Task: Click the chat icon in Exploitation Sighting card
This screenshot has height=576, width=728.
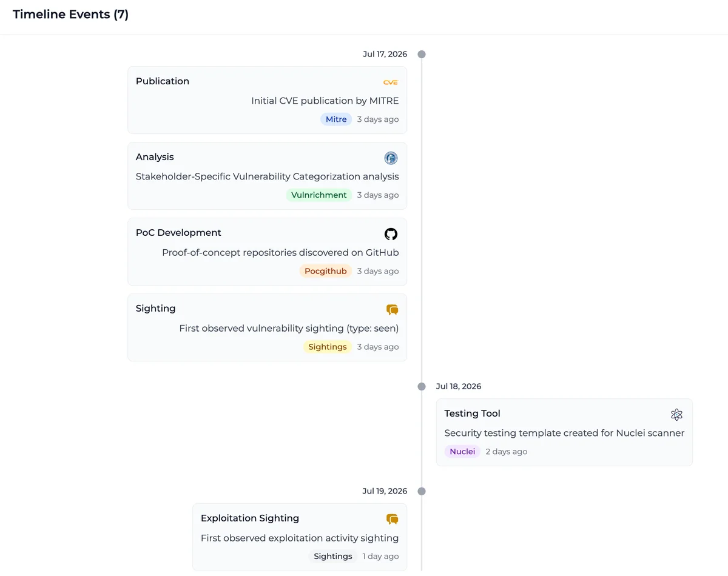Action: coord(393,520)
